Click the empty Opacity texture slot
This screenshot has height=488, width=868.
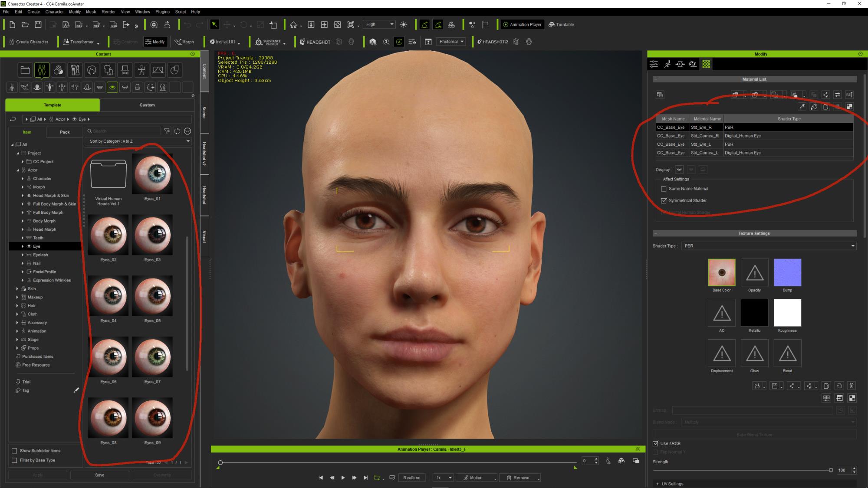pyautogui.click(x=755, y=272)
